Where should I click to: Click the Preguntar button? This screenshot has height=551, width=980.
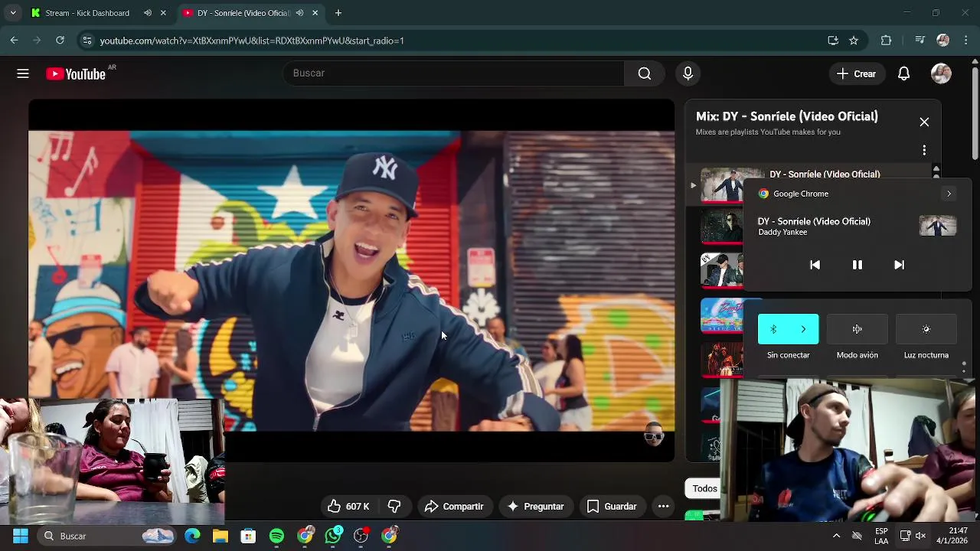535,507
